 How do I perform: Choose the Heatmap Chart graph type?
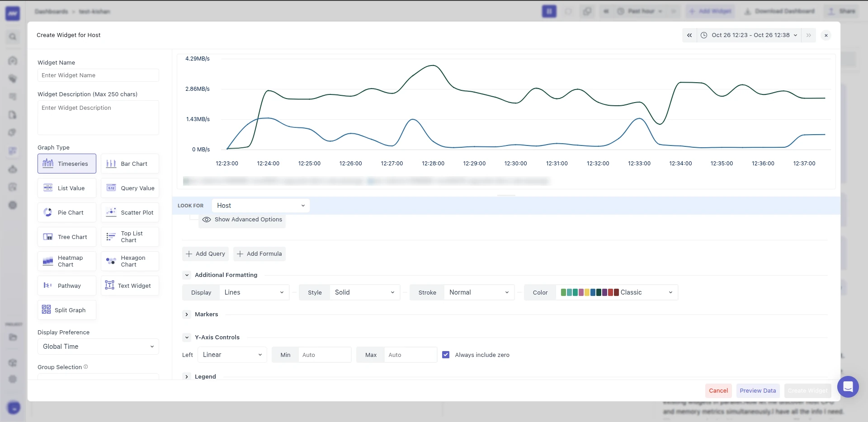pyautogui.click(x=67, y=261)
